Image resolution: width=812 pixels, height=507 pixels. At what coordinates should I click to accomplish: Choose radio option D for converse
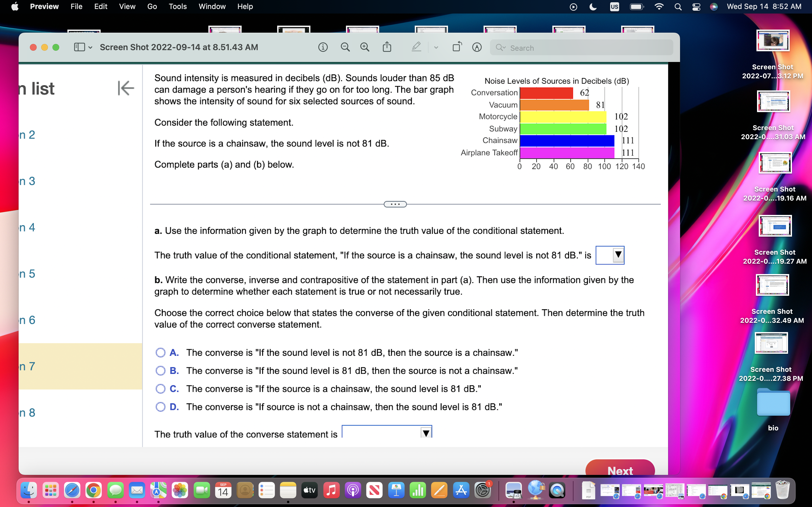pos(160,407)
